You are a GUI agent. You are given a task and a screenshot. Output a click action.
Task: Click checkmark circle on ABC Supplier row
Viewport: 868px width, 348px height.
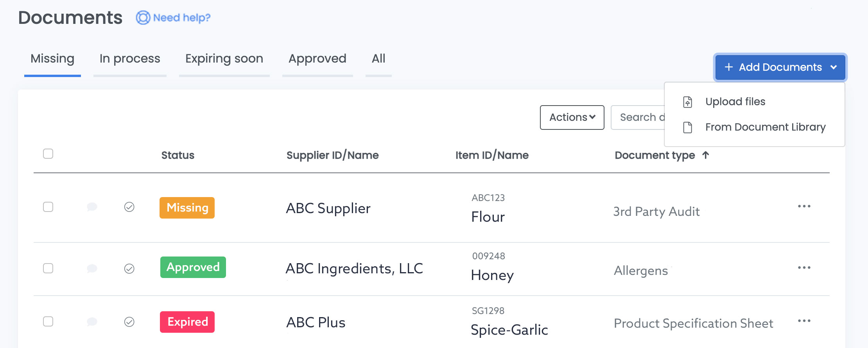129,207
